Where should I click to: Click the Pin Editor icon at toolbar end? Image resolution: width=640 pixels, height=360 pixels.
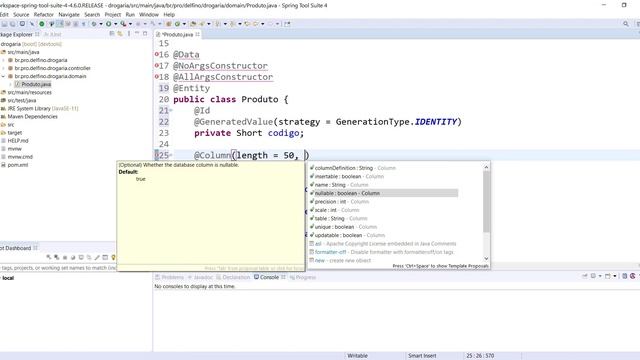pyautogui.click(x=287, y=24)
